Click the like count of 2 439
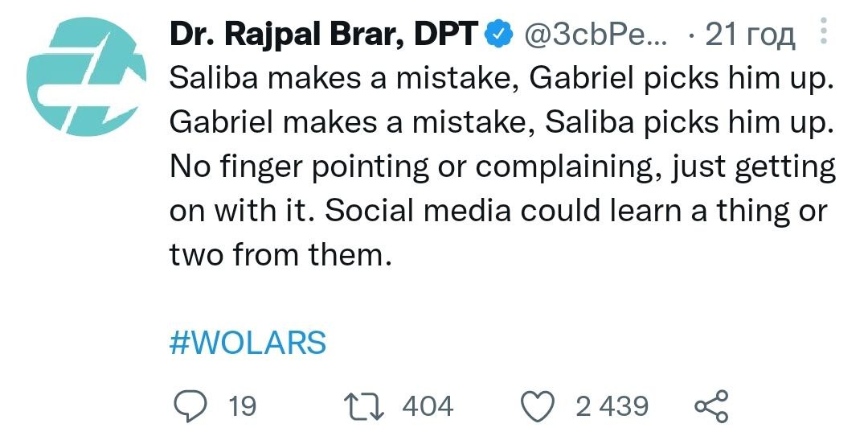 [x=612, y=406]
